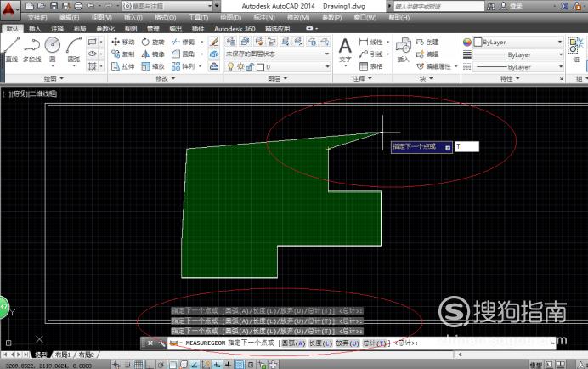Click the Save As quick-access icon
Screen dimensions: 588x369
[66, 6]
